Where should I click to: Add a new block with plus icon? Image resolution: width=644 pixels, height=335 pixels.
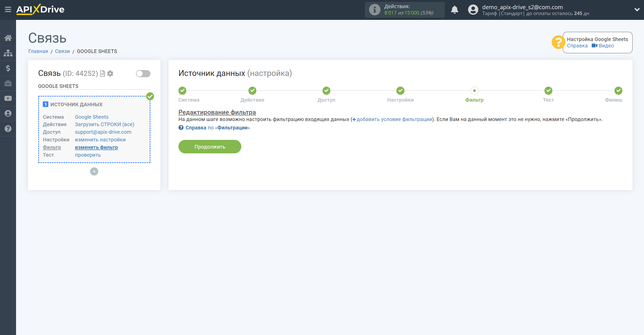pos(94,171)
